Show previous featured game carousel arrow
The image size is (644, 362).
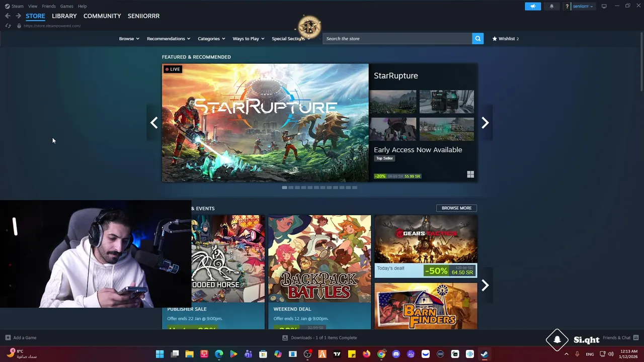point(154,123)
